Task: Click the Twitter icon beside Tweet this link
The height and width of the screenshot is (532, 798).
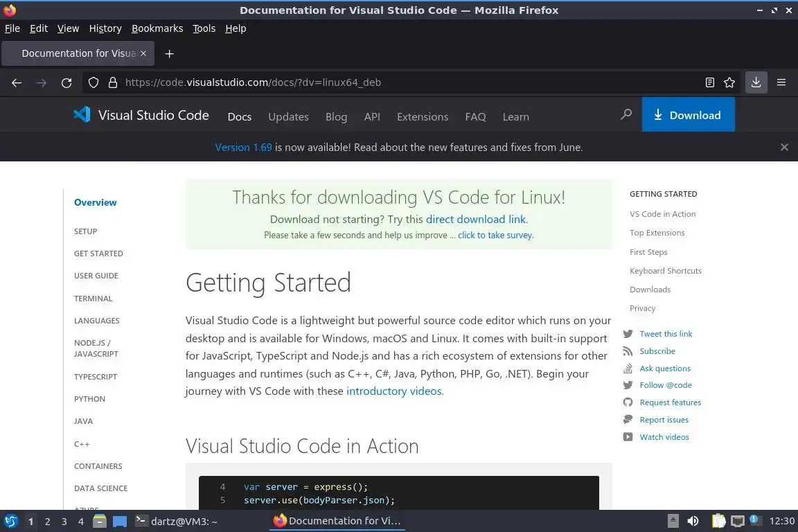Action: (628, 334)
